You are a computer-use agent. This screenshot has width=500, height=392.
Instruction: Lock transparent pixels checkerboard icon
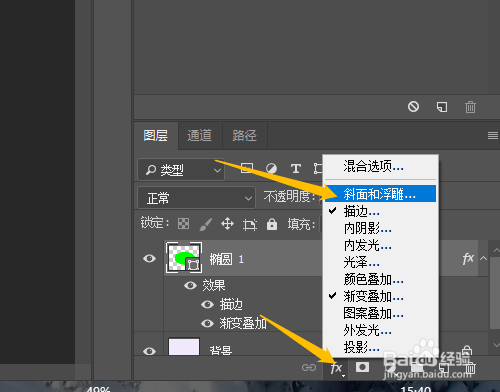click(x=183, y=224)
